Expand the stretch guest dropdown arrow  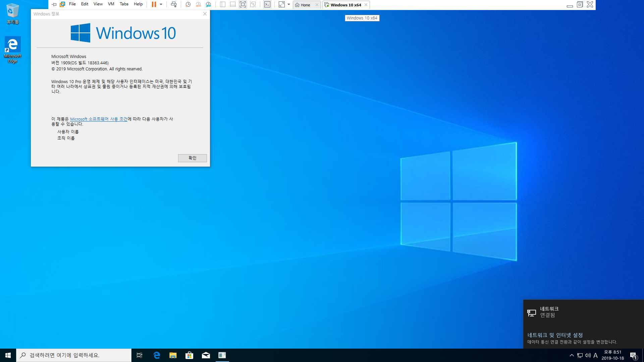coord(289,4)
